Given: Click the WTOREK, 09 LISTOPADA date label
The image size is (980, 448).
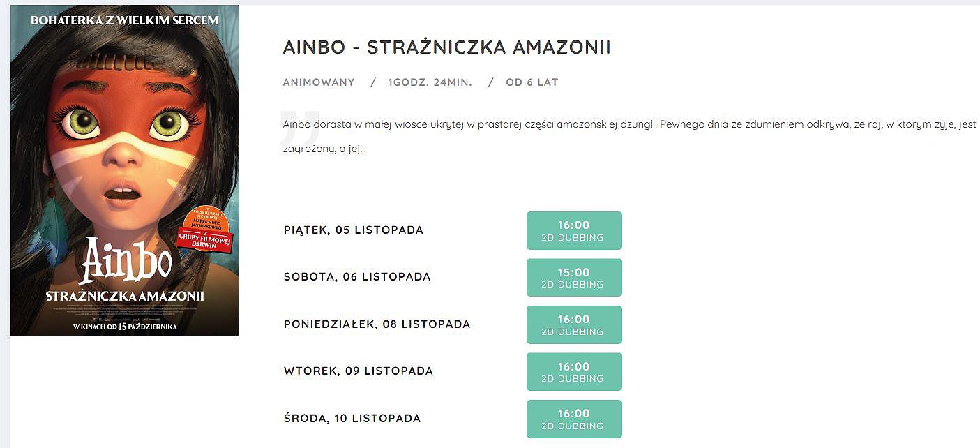Looking at the screenshot, I should coord(359,371).
